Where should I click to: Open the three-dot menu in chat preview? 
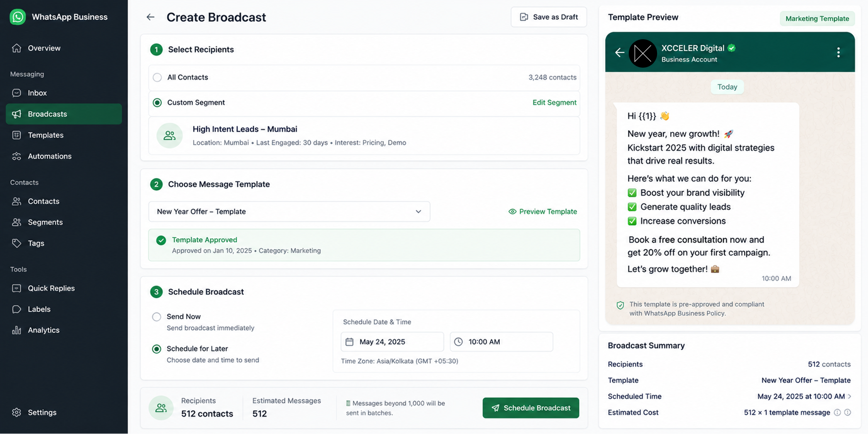click(838, 52)
